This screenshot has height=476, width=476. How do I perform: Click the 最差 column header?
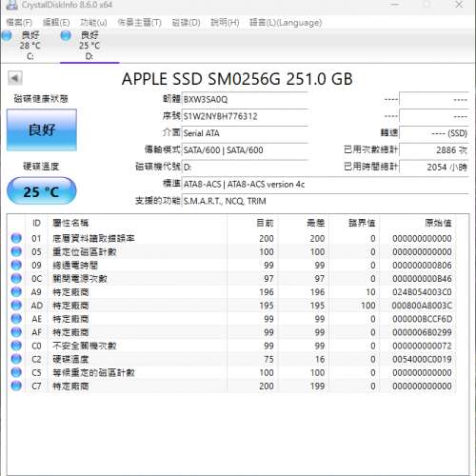tap(304, 223)
